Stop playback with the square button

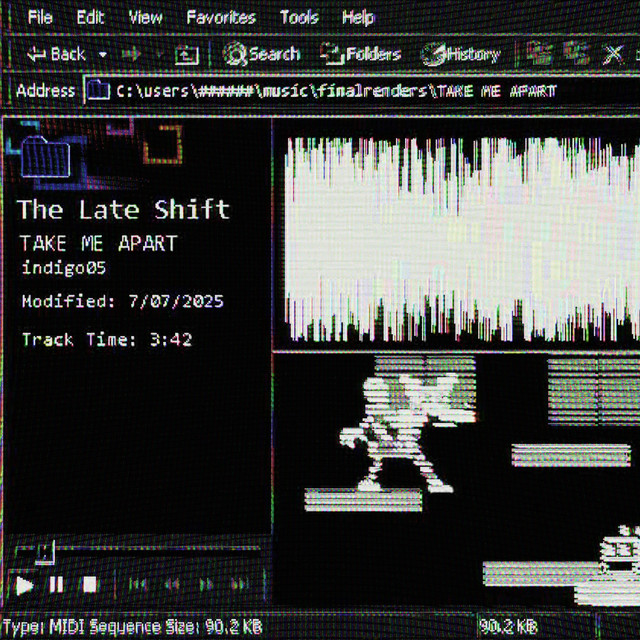89,584
